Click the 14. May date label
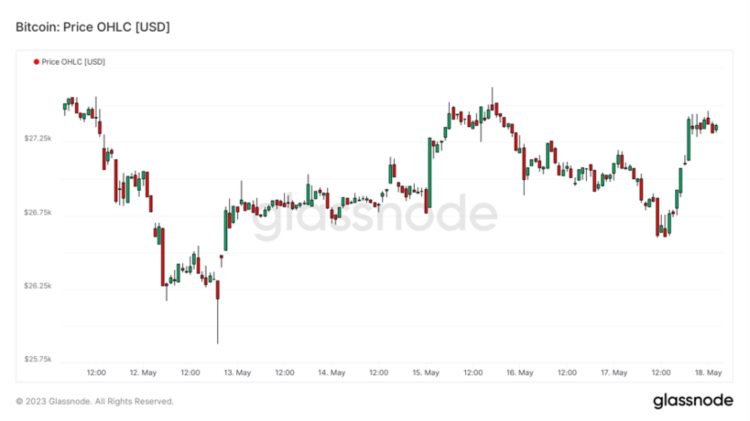Screen dimensions: 750x421 331,373
